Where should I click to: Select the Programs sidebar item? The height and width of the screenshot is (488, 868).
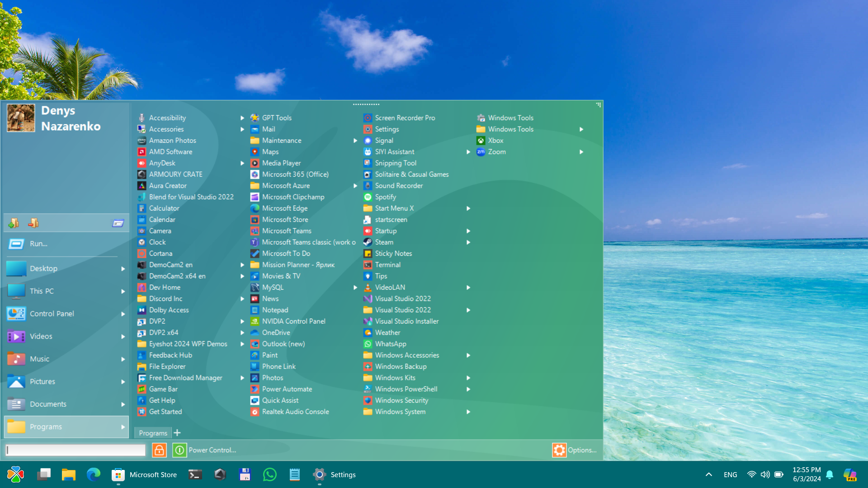66,427
